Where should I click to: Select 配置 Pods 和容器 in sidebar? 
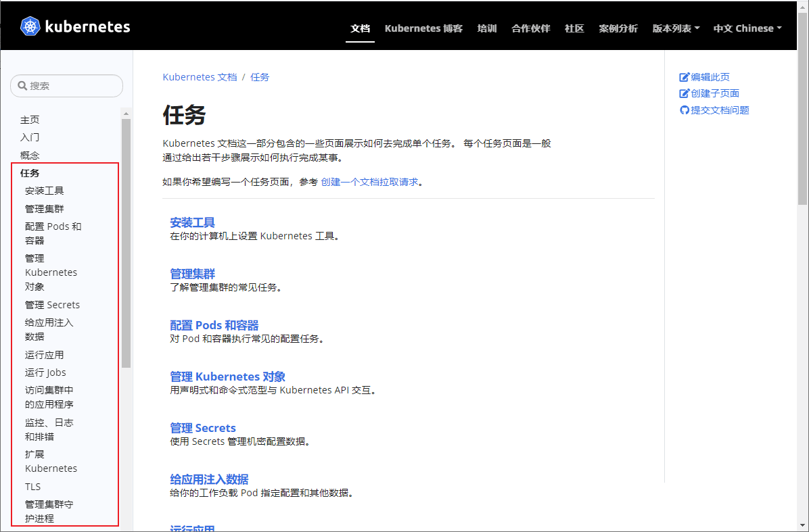point(53,233)
